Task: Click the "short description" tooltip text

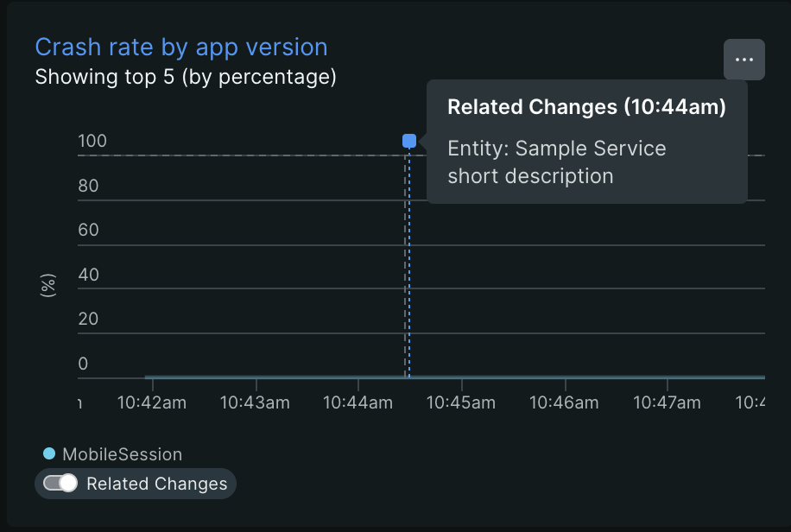Action: pyautogui.click(x=531, y=176)
